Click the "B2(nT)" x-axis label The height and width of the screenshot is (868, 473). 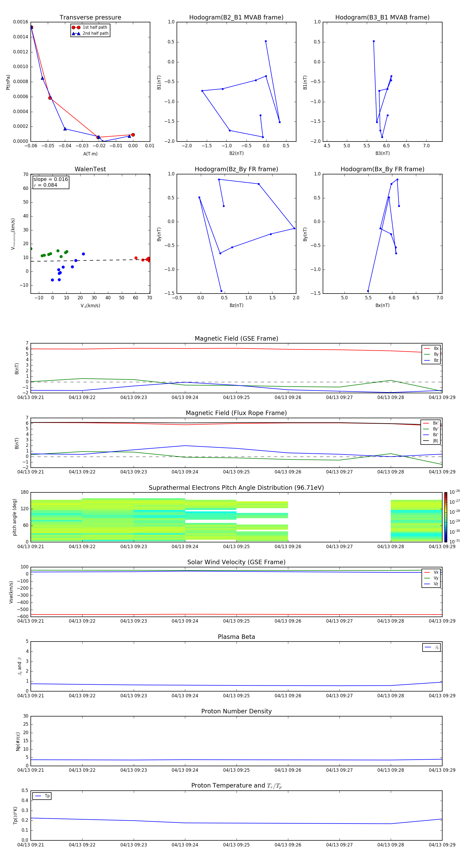(236, 153)
